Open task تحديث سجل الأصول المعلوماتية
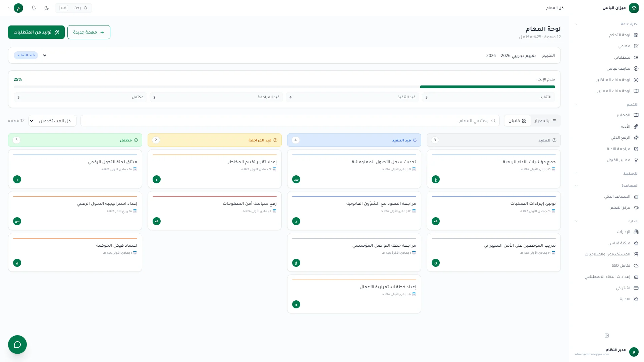Viewport: 644px width, 362px height. coord(354,169)
